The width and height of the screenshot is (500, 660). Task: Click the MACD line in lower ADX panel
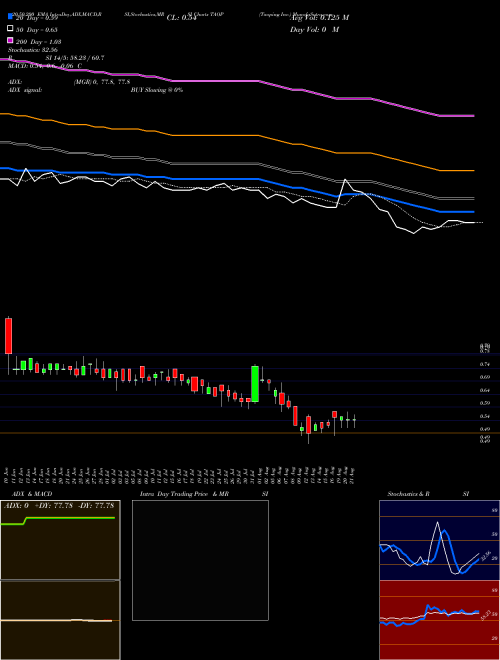pyautogui.click(x=57, y=620)
